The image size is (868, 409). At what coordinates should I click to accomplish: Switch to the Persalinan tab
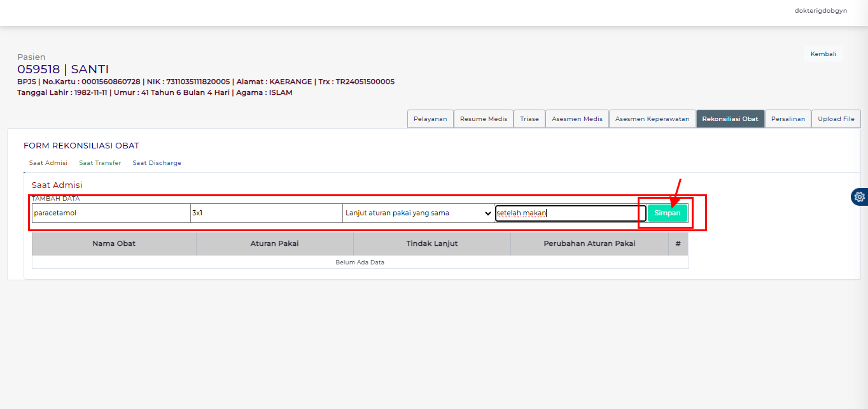[788, 119]
